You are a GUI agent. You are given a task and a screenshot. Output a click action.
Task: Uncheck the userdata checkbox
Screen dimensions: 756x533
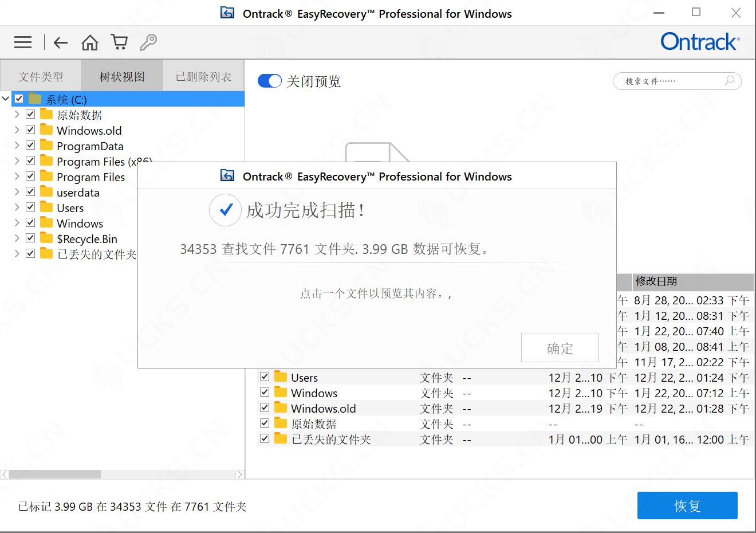click(30, 192)
